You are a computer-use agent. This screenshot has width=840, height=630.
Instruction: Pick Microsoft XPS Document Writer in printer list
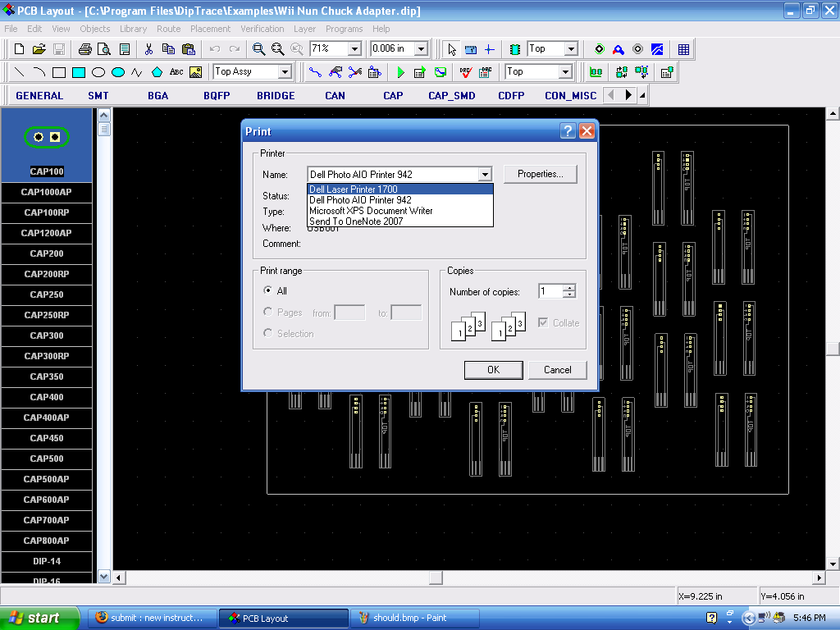coord(371,211)
